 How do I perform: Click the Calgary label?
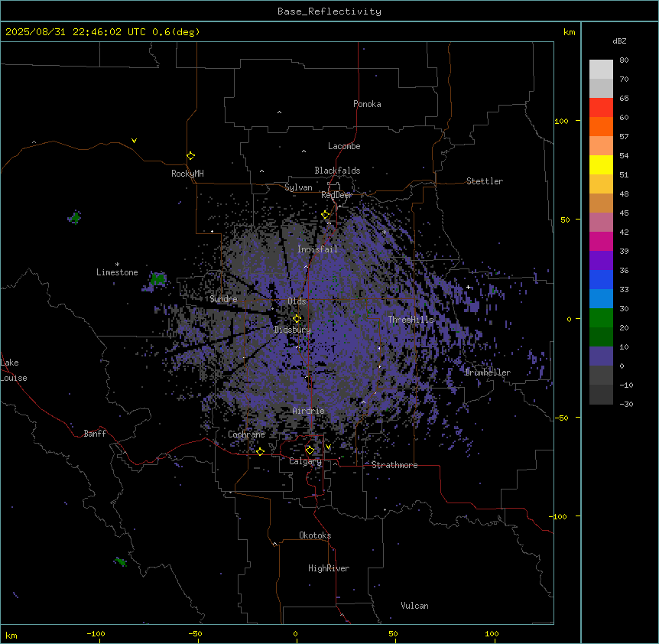[x=306, y=461]
